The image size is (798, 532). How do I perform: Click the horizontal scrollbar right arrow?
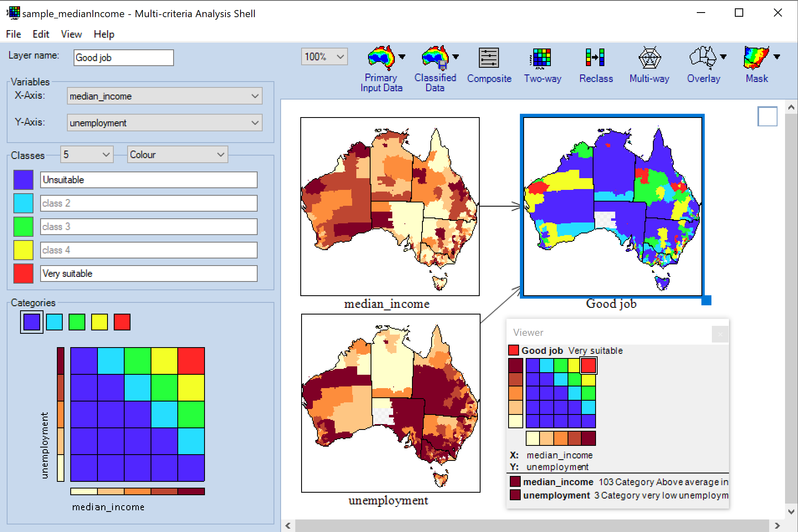pyautogui.click(x=777, y=526)
